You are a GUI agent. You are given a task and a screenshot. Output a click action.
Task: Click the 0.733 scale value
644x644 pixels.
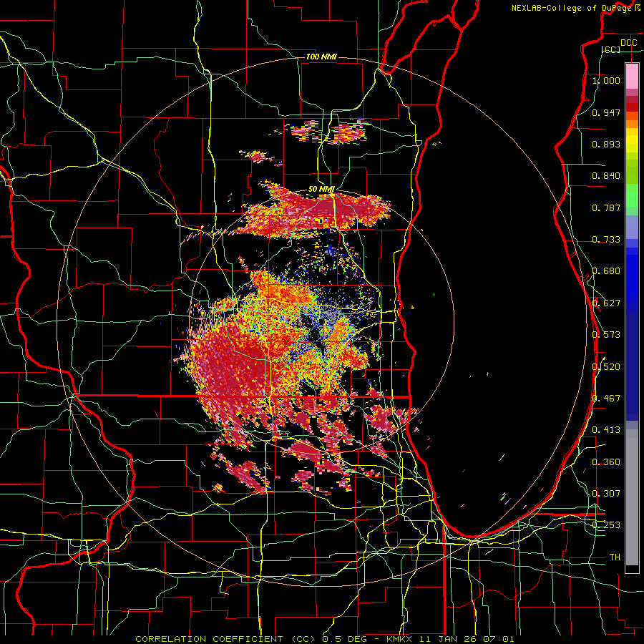click(606, 239)
